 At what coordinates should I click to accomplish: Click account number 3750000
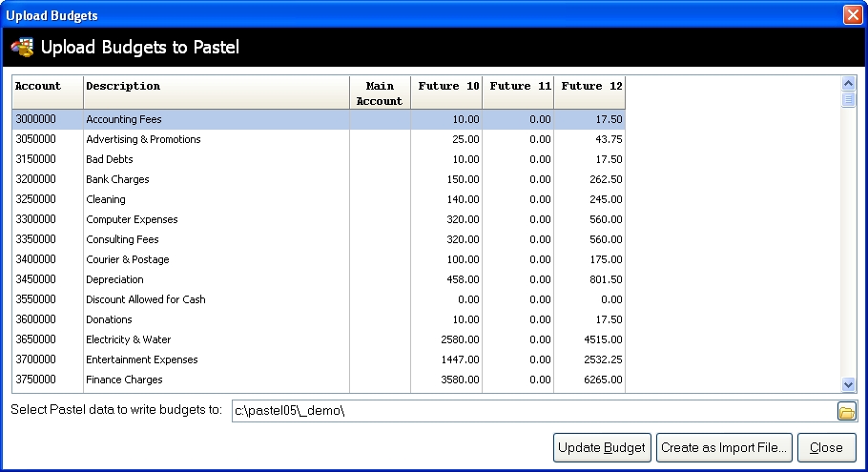tap(35, 380)
